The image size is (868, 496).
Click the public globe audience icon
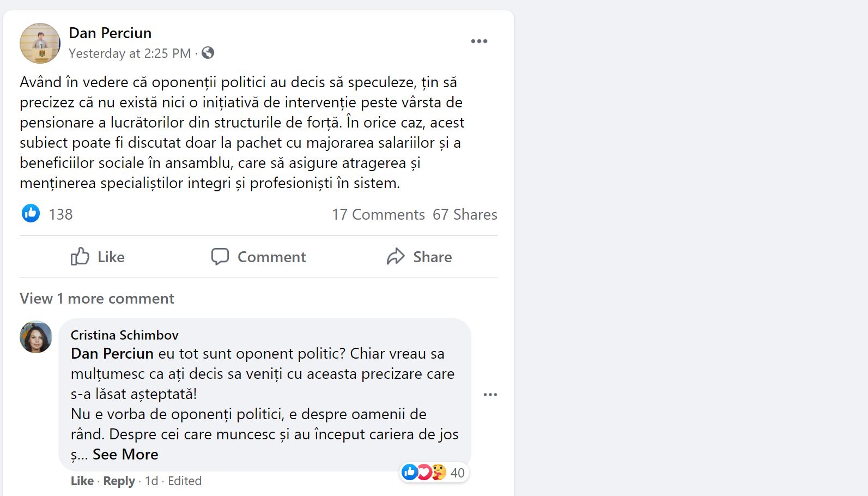(x=208, y=53)
